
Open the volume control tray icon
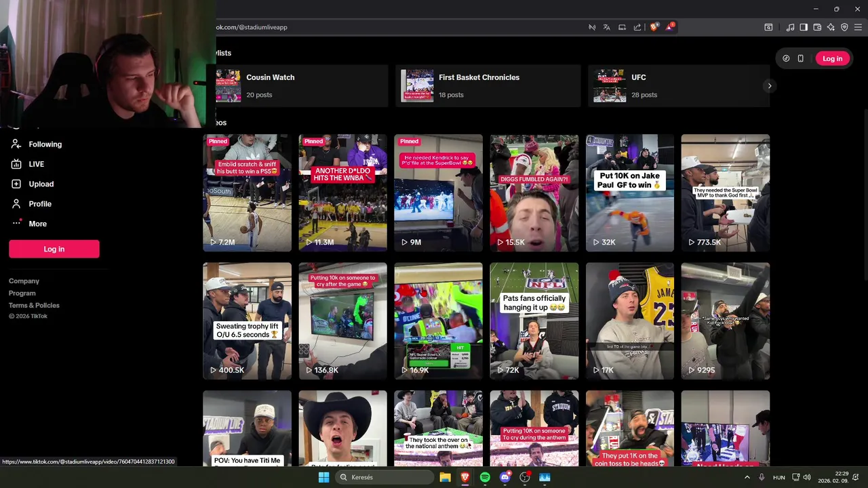[x=807, y=477]
